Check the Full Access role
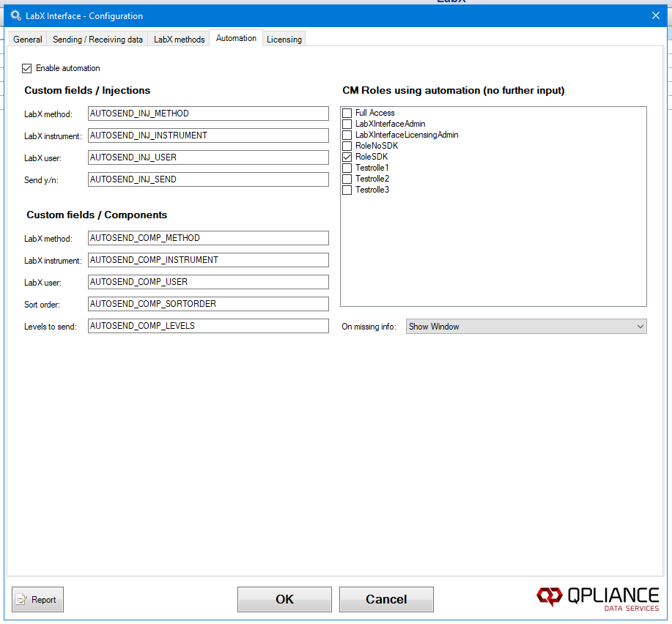Screen dimensions: 672x624 click(347, 113)
